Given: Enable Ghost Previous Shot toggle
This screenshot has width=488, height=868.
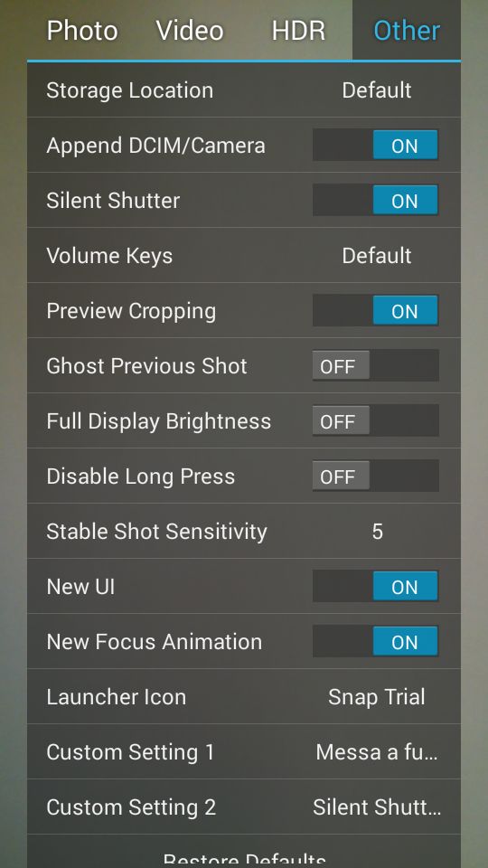Looking at the screenshot, I should 376,365.
